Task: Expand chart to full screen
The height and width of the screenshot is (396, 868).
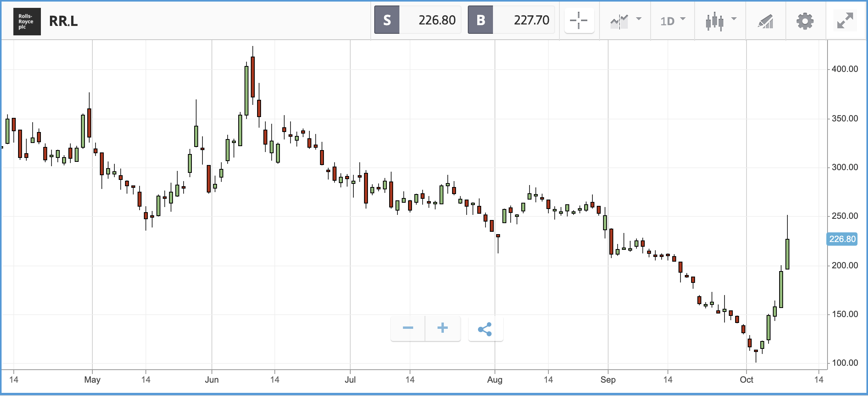Action: coord(845,21)
